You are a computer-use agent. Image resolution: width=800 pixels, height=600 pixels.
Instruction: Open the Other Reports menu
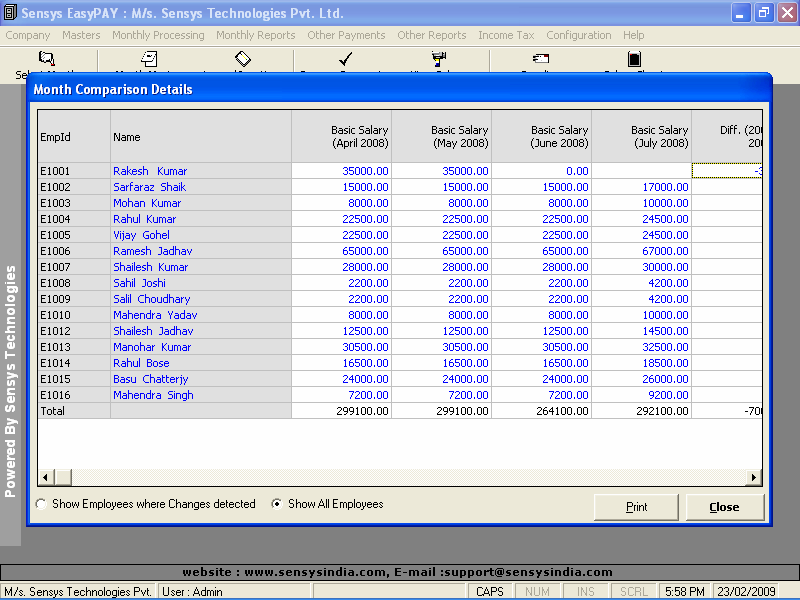pos(432,35)
